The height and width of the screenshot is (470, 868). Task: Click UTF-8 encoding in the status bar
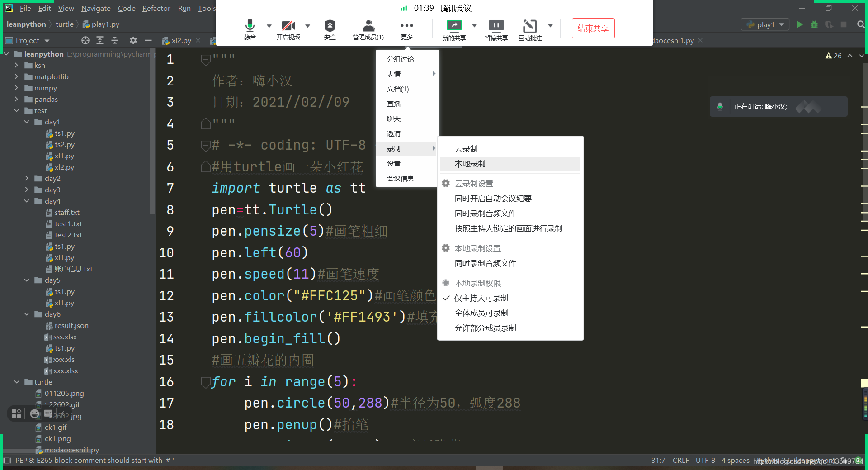[x=705, y=460]
